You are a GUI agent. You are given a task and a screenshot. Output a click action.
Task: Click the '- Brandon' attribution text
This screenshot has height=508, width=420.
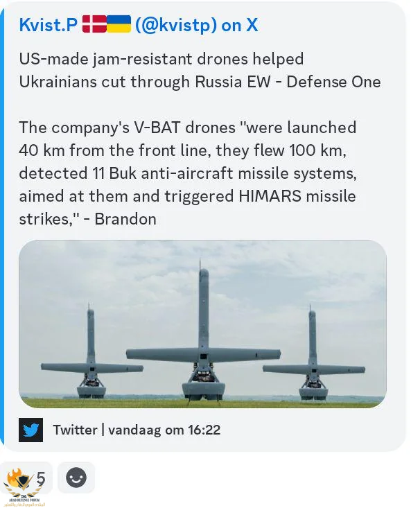[x=120, y=219]
